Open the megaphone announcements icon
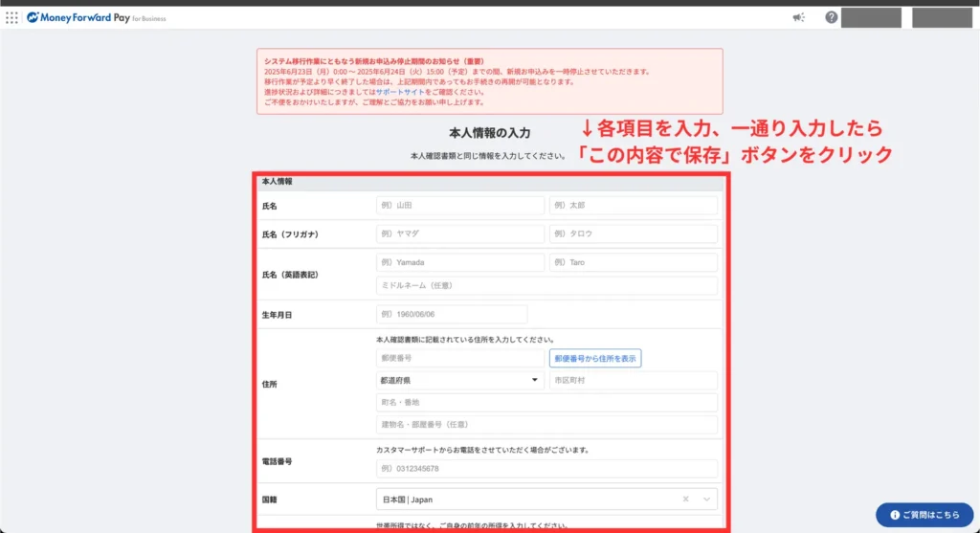This screenshot has width=980, height=533. pos(799,17)
